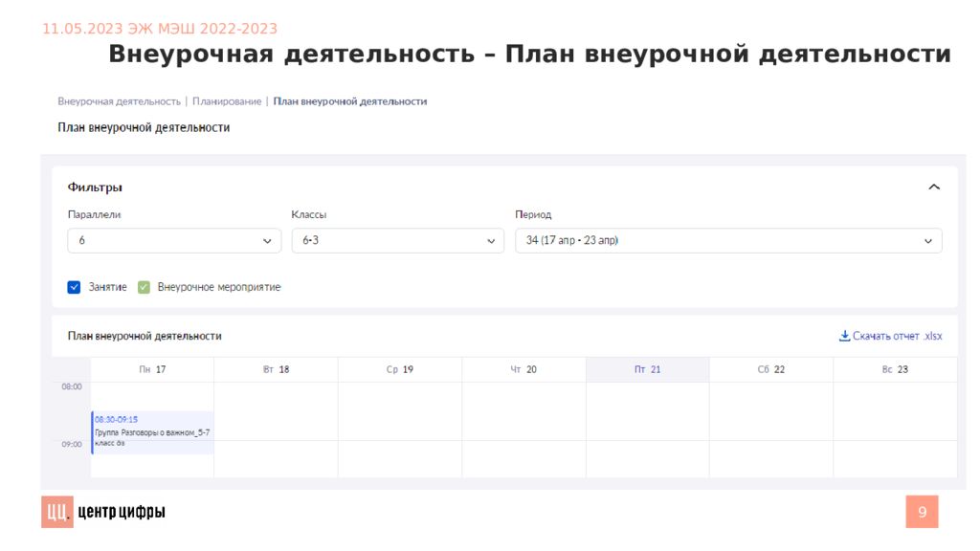Viewport: 980px width, 551px height.
Task: Click the orange slide number 9 box
Action: (x=922, y=512)
